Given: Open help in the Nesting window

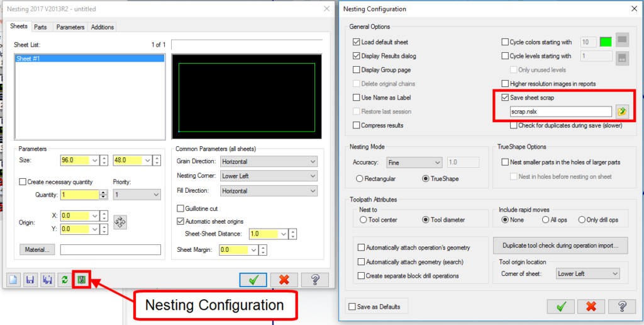Looking at the screenshot, I should point(315,280).
